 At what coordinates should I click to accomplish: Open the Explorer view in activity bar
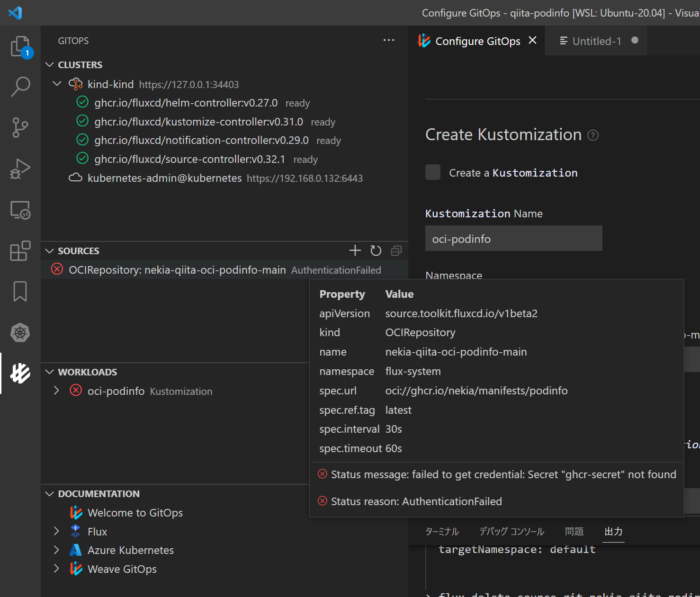tap(20, 47)
